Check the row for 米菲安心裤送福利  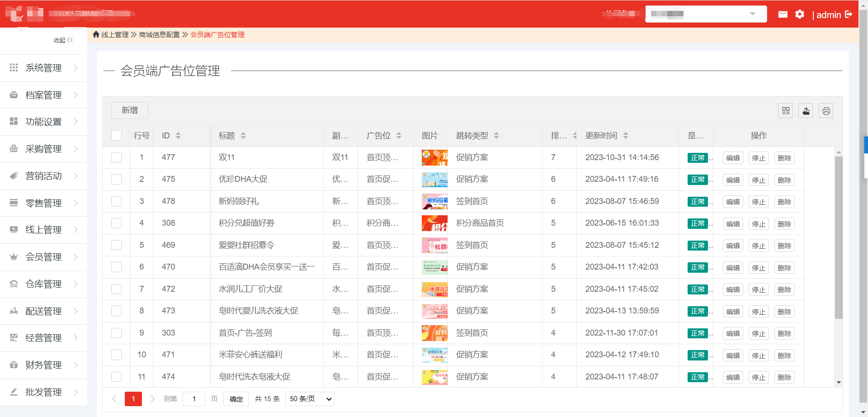(117, 355)
